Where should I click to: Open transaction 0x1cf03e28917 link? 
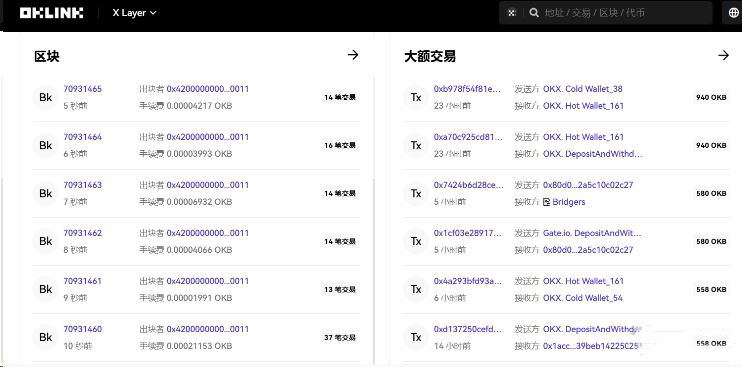point(467,233)
